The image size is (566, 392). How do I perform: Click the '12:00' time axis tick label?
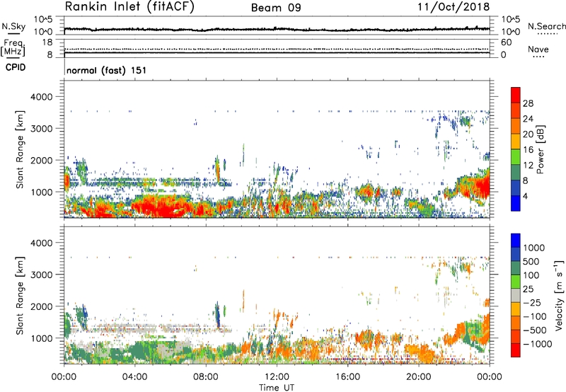(277, 377)
